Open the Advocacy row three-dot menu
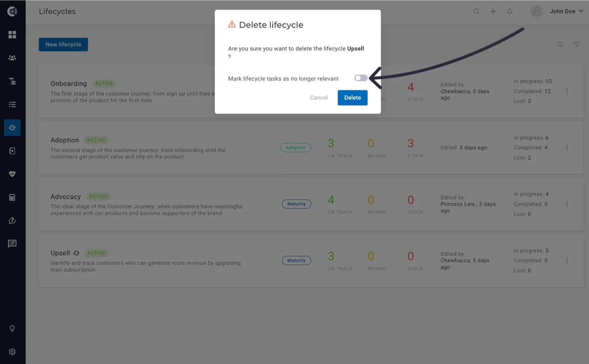589x364 pixels. click(x=567, y=204)
